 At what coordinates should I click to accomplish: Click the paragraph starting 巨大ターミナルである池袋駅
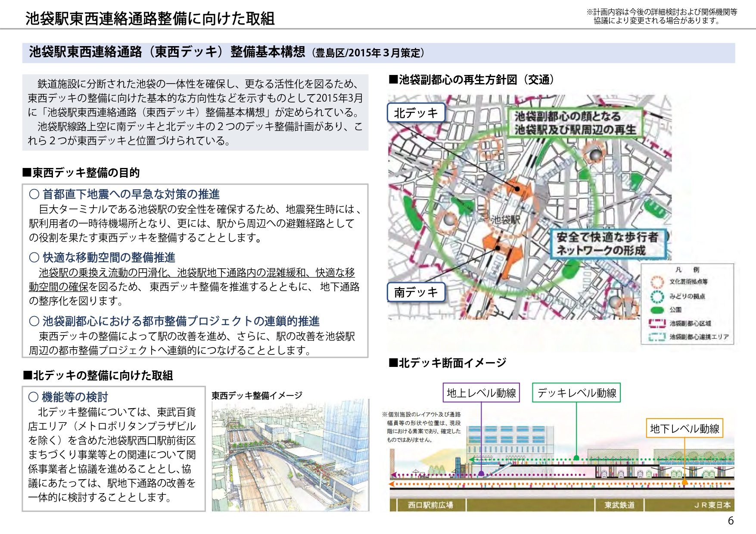coord(195,224)
